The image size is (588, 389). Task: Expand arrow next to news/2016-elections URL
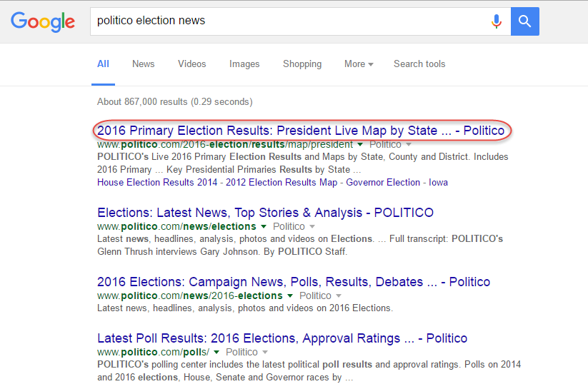point(291,296)
